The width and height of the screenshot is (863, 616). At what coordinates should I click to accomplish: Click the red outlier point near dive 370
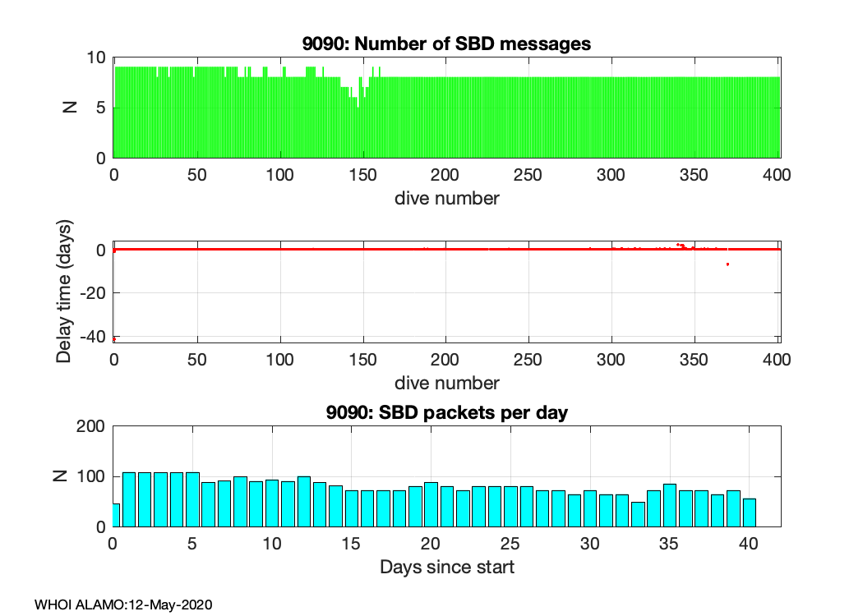tap(727, 264)
